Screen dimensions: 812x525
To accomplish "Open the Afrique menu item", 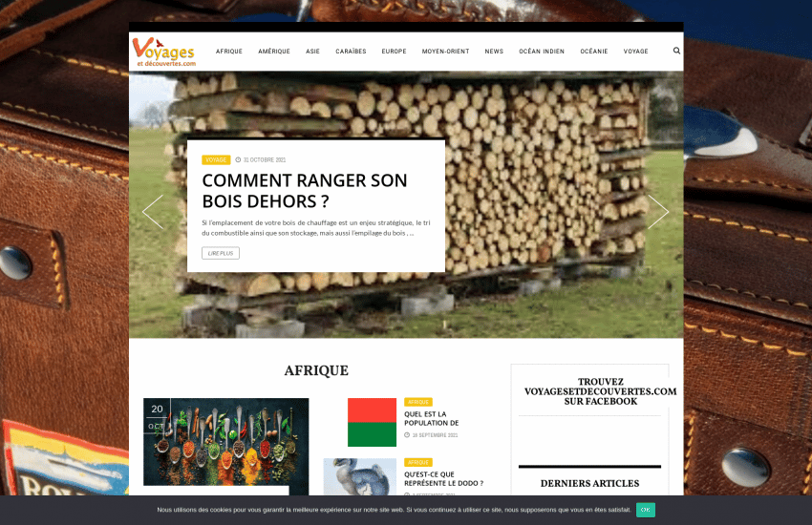I will [x=229, y=52].
